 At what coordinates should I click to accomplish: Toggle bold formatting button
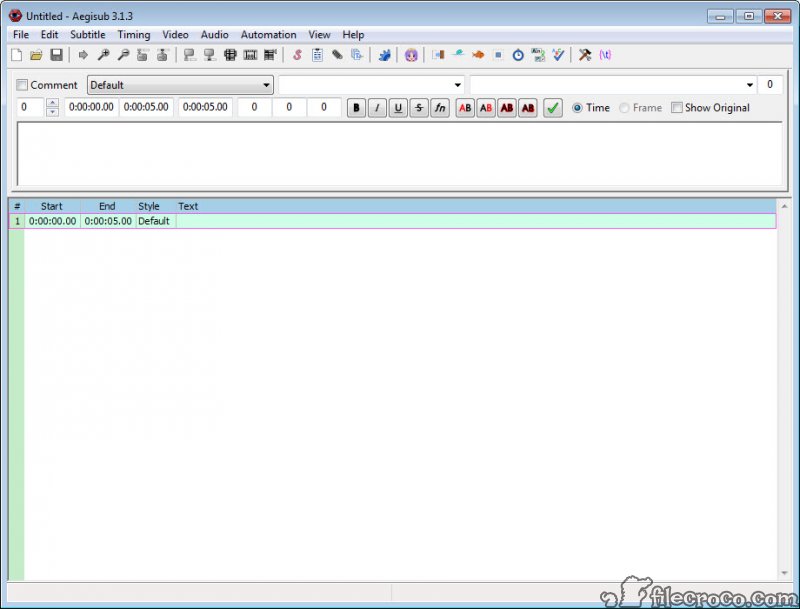(x=356, y=108)
